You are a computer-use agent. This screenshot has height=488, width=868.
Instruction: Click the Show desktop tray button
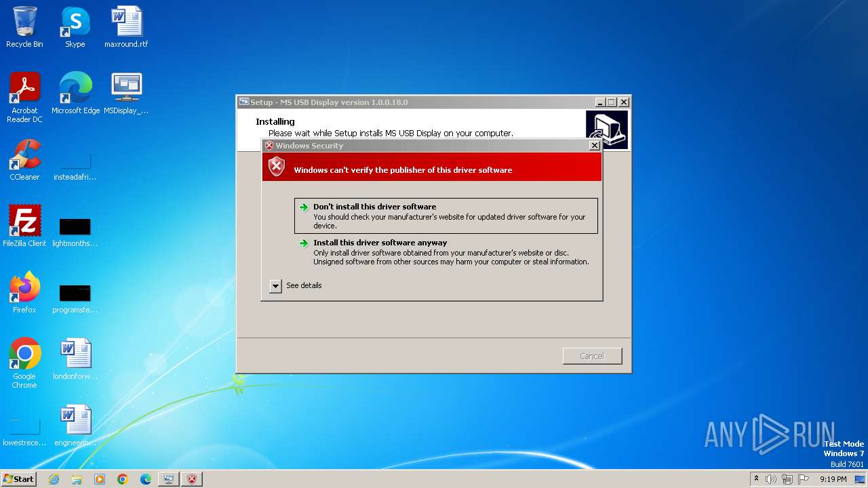(x=860, y=479)
